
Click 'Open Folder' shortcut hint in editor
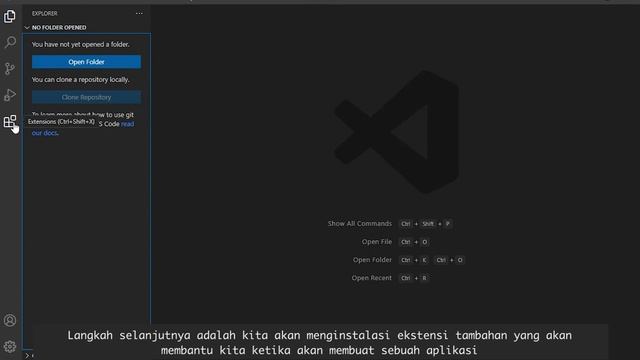372,260
